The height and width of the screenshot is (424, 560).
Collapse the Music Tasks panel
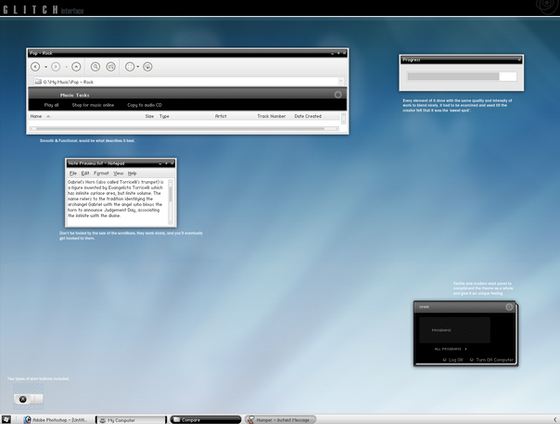(338, 95)
